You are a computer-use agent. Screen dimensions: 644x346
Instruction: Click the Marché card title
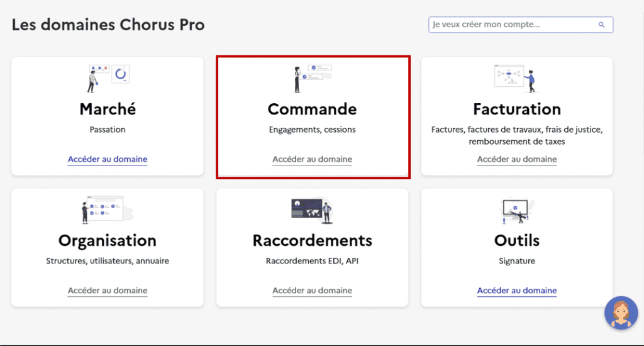tap(108, 109)
